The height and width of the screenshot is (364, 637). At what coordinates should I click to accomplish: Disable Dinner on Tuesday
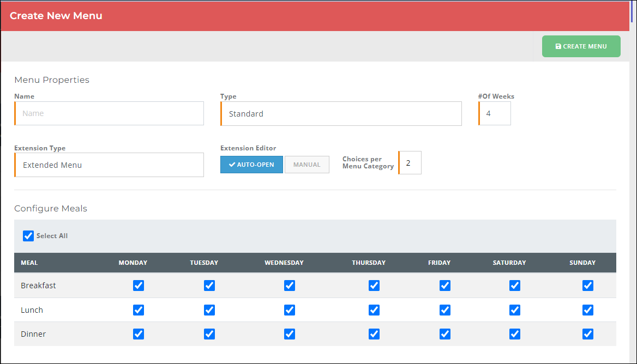click(x=209, y=333)
